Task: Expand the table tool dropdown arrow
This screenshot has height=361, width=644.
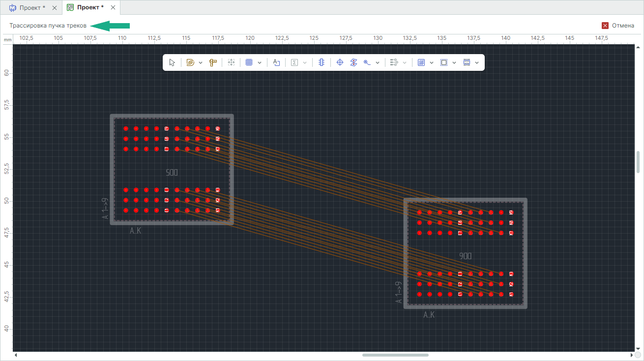Action: point(259,62)
